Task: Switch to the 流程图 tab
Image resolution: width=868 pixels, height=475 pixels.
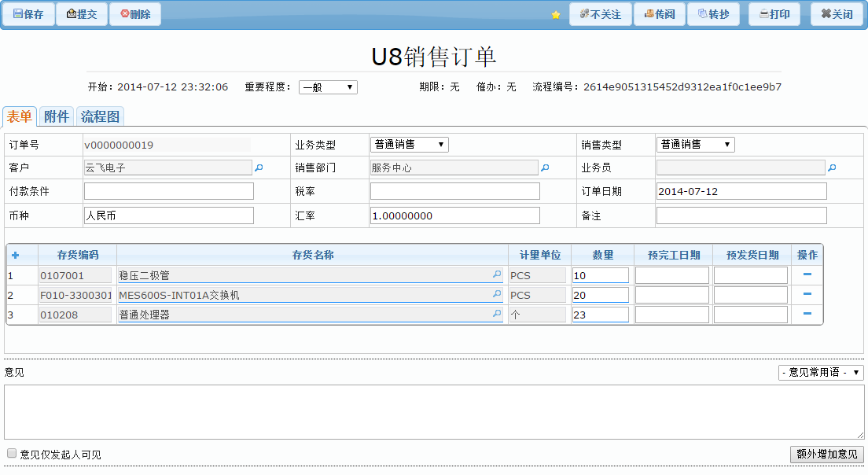Action: click(x=101, y=116)
